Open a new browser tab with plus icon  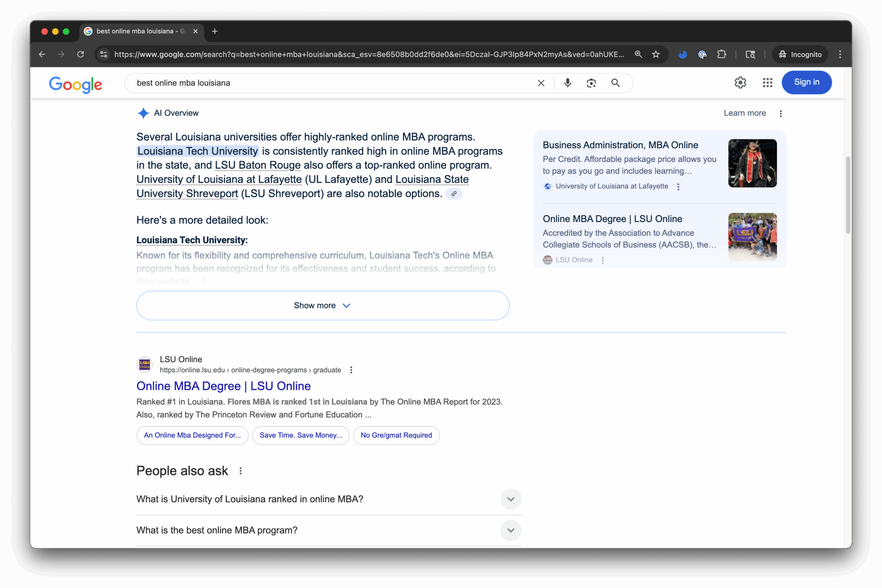pyautogui.click(x=215, y=31)
